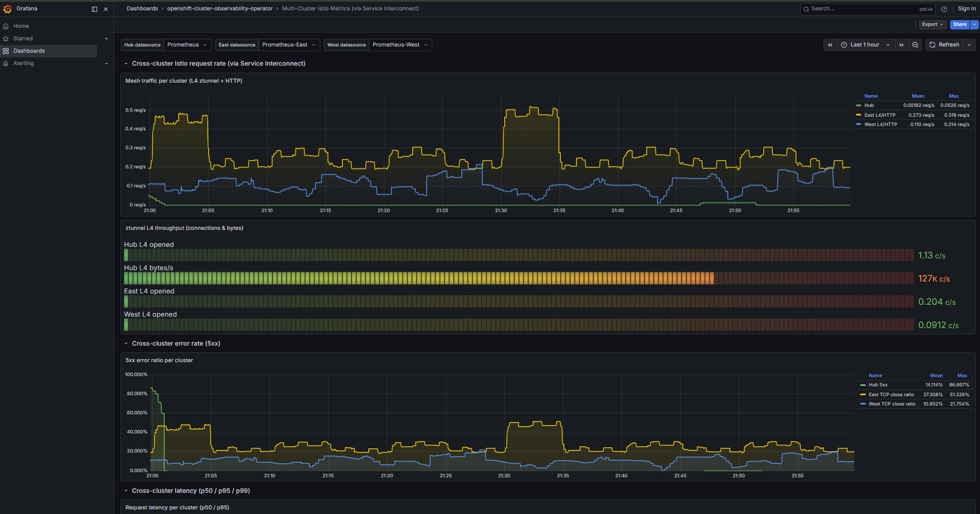Dock the sidebar menu icon
Image resolution: width=980 pixels, height=514 pixels.
tap(95, 9)
